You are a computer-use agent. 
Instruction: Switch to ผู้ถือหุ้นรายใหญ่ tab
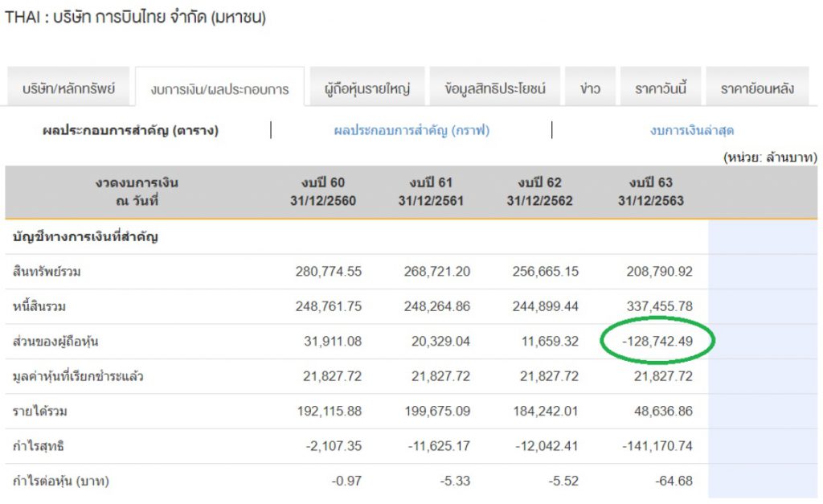366,87
